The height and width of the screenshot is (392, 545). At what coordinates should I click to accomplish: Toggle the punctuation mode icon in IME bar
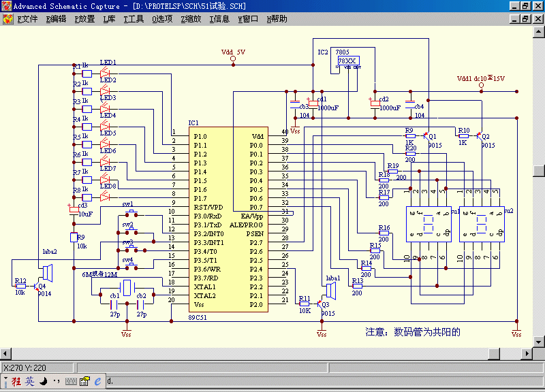[x=57, y=381]
